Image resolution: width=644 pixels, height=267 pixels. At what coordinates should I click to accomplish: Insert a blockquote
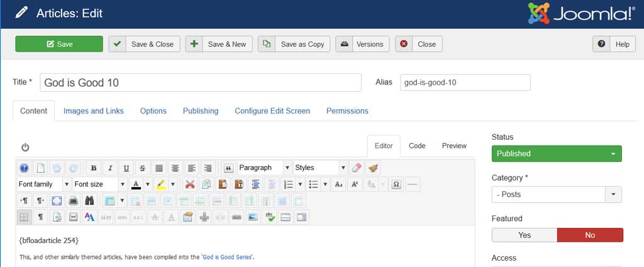(x=229, y=168)
